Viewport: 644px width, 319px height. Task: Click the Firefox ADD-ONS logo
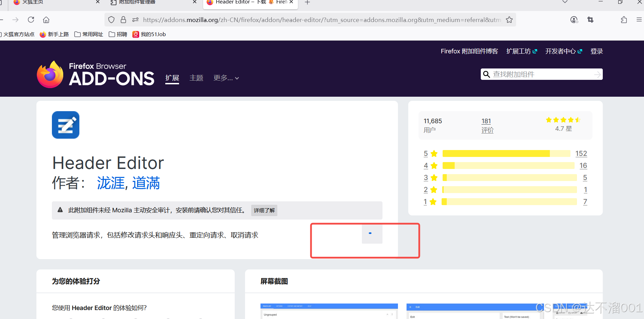[96, 73]
